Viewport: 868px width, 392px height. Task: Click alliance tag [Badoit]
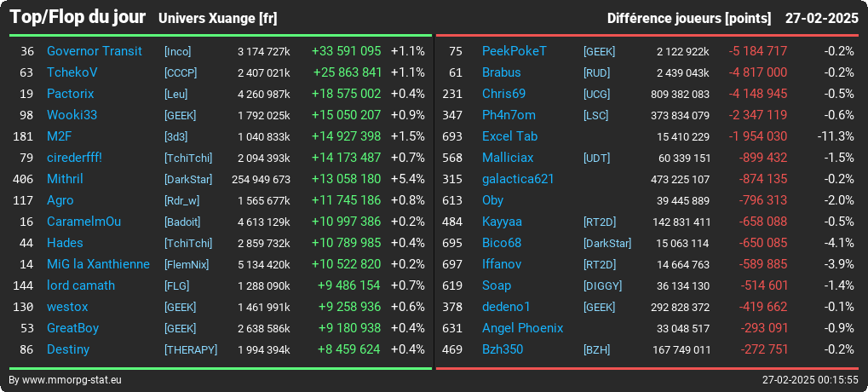tap(182, 222)
